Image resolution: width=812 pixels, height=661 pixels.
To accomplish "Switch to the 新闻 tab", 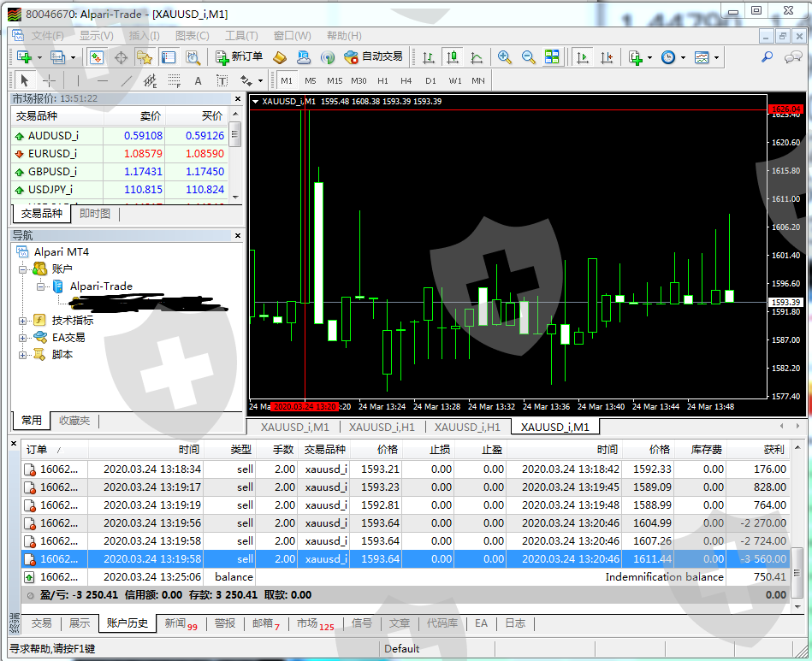I will pos(181,623).
